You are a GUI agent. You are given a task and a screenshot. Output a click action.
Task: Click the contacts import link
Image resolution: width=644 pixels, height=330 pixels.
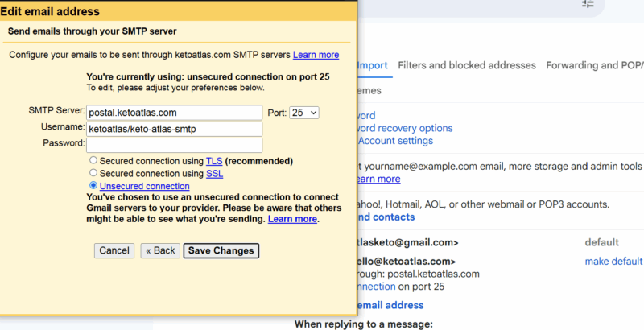tap(386, 217)
